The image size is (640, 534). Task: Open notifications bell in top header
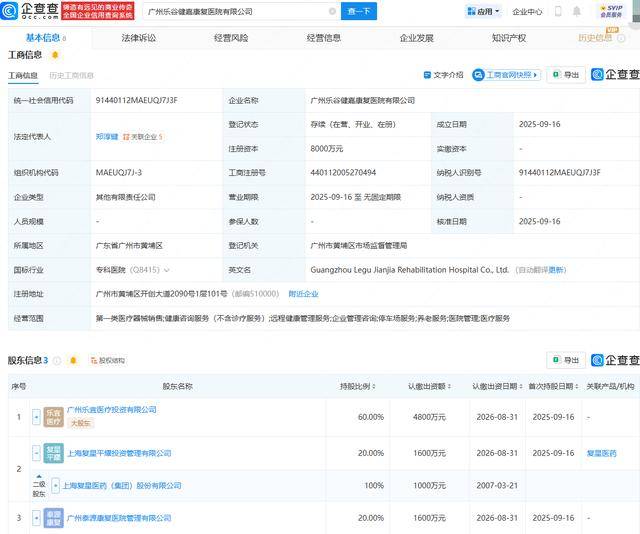[x=577, y=11]
